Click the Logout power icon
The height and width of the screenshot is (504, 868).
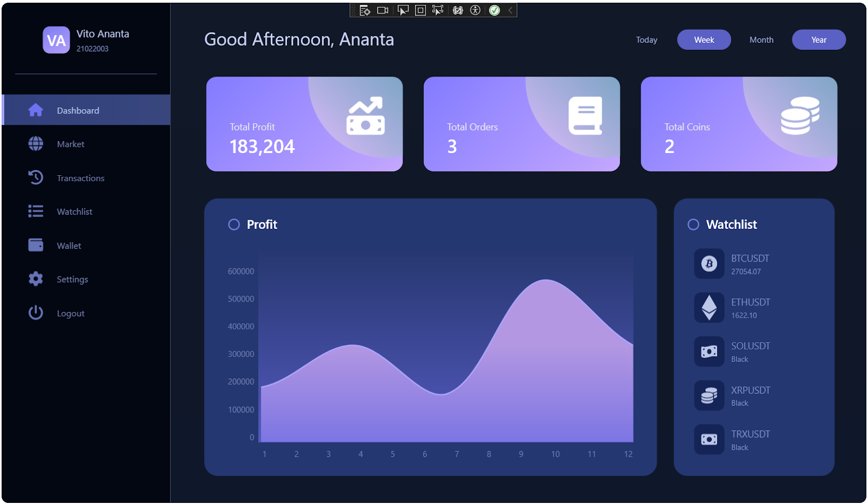[36, 312]
